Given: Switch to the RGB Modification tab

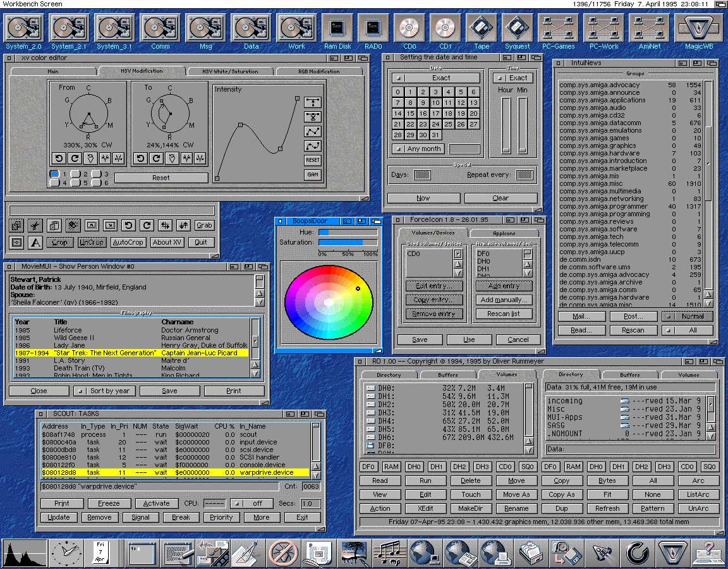Looking at the screenshot, I should [x=319, y=71].
